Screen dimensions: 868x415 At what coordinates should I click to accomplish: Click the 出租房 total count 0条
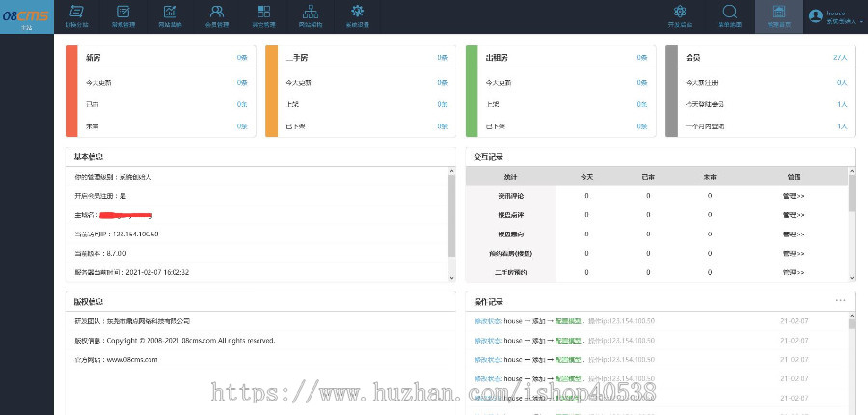[x=641, y=58]
